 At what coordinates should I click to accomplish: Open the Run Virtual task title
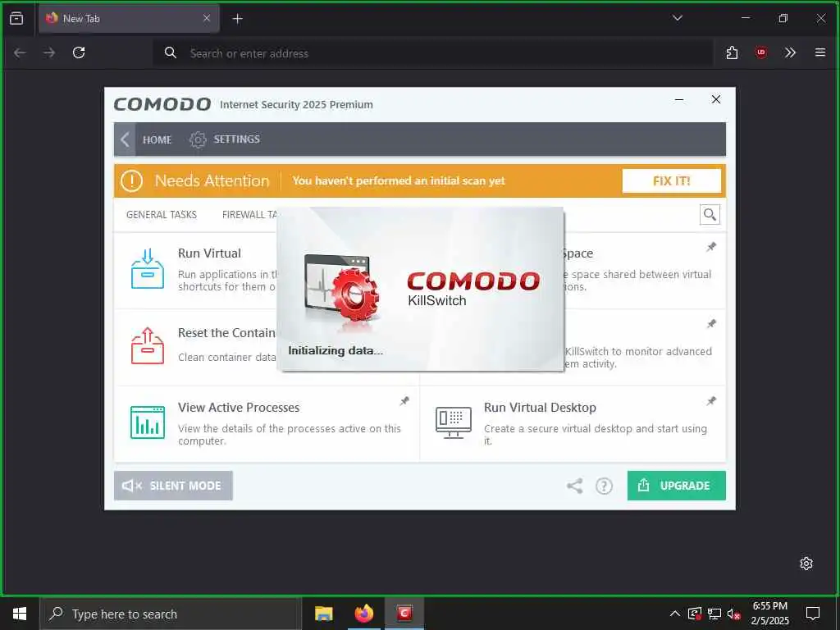pos(209,253)
